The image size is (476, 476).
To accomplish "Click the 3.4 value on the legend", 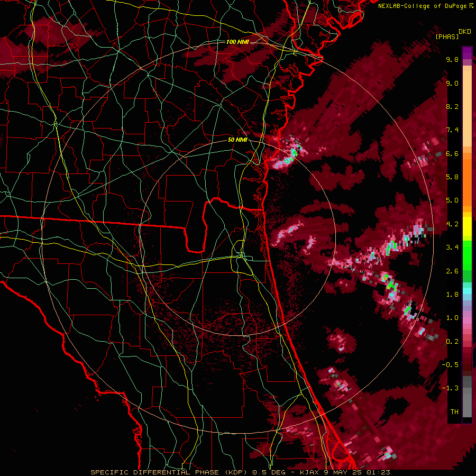I will pos(452,248).
